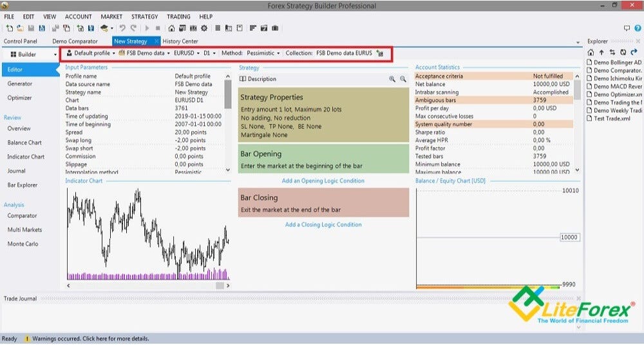Close the New Strategy tab
Viewport: 644px width, 345px height.
(156, 41)
